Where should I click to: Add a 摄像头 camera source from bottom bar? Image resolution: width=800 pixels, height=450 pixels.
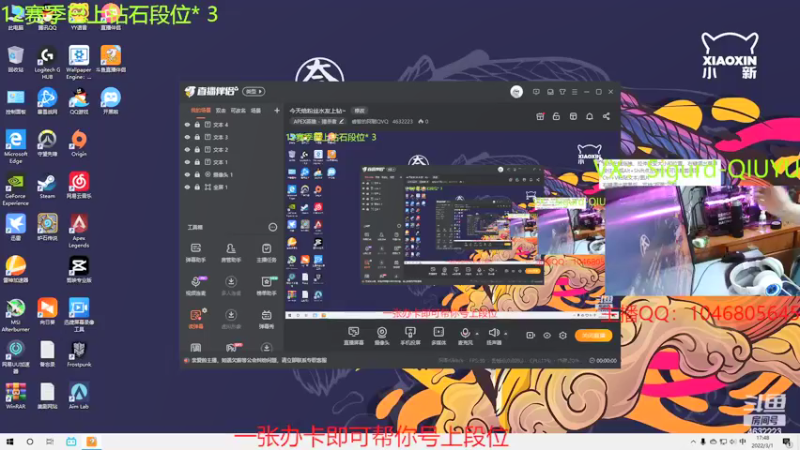[382, 336]
